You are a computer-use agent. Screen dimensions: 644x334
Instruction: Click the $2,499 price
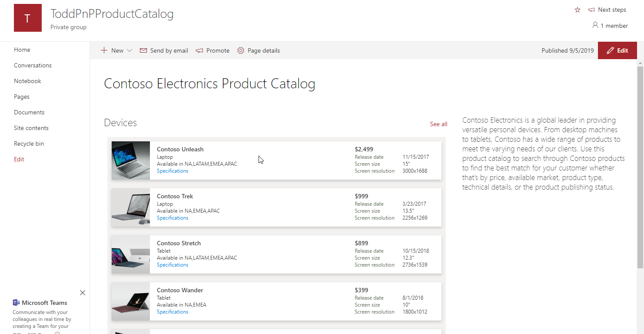[x=364, y=149]
